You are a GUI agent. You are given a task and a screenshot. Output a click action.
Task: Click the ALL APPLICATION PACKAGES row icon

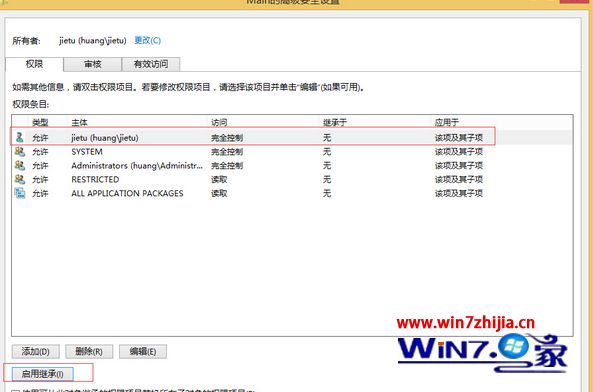point(20,194)
